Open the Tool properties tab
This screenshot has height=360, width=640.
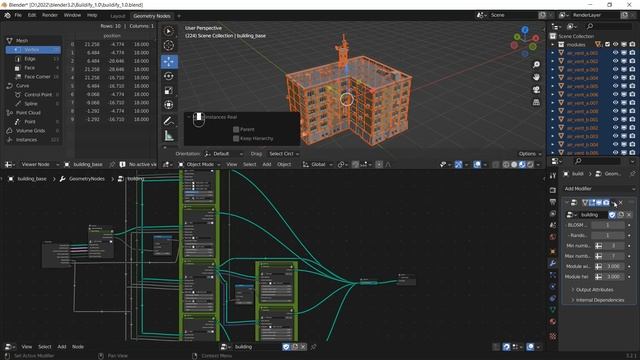tap(553, 176)
